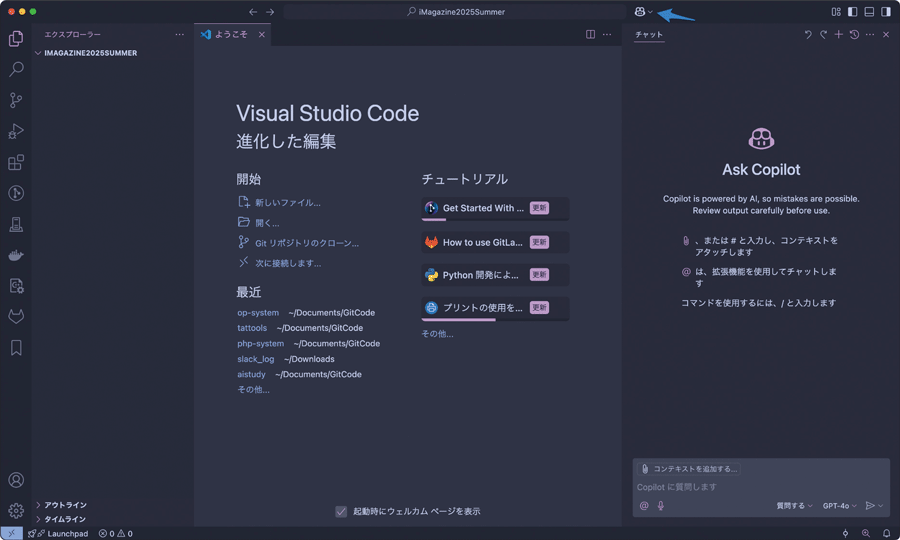
Task: Click the Copilot icon in title bar
Action: click(x=639, y=11)
